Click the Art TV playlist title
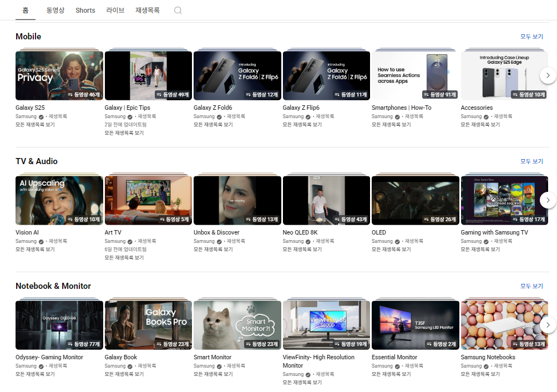 (113, 232)
